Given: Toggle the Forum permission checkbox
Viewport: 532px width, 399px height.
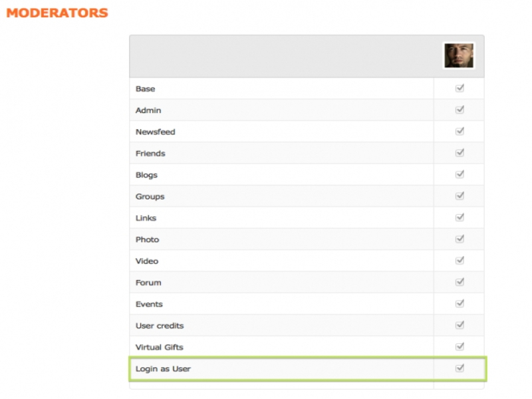Looking at the screenshot, I should [x=460, y=282].
